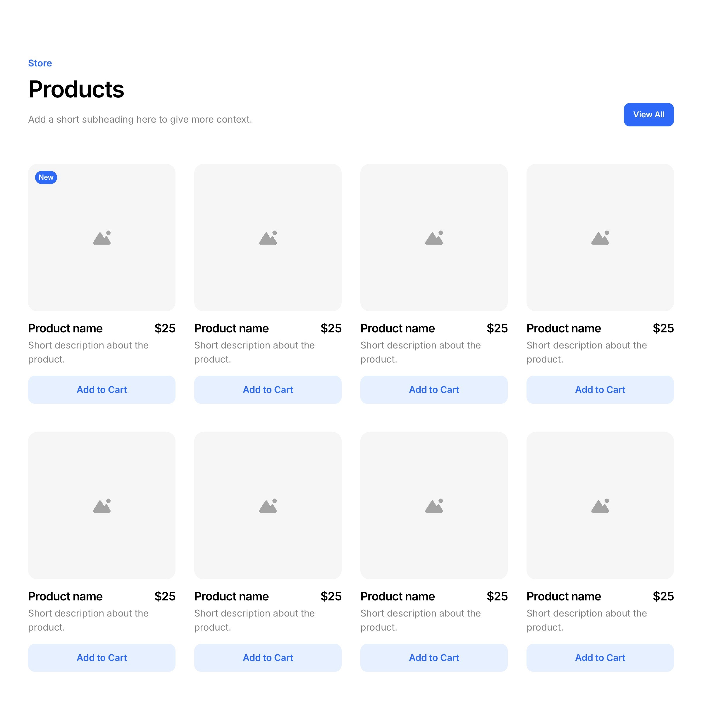Add the third top-row product to cart

pyautogui.click(x=433, y=390)
